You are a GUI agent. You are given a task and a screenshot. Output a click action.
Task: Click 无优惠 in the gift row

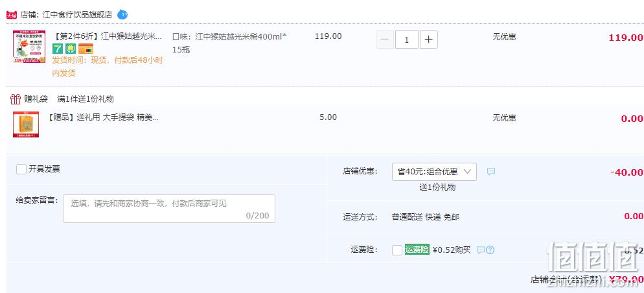click(504, 118)
